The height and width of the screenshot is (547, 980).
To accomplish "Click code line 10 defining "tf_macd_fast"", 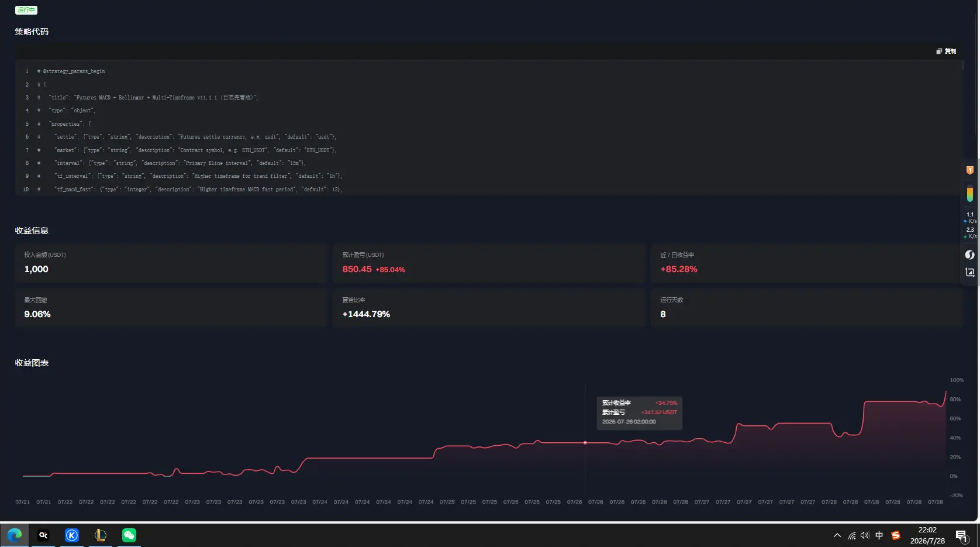I will pyautogui.click(x=190, y=190).
